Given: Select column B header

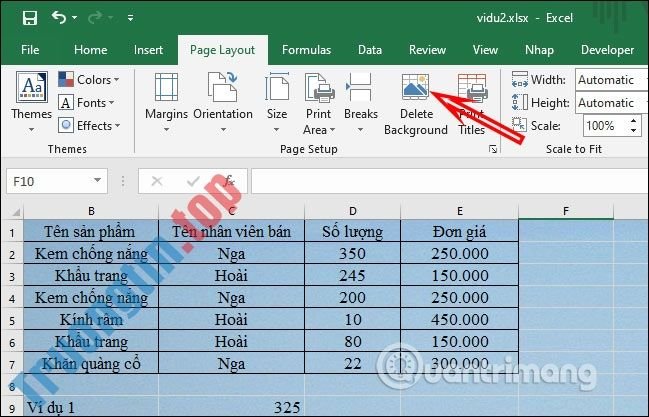Looking at the screenshot, I should tap(91, 211).
